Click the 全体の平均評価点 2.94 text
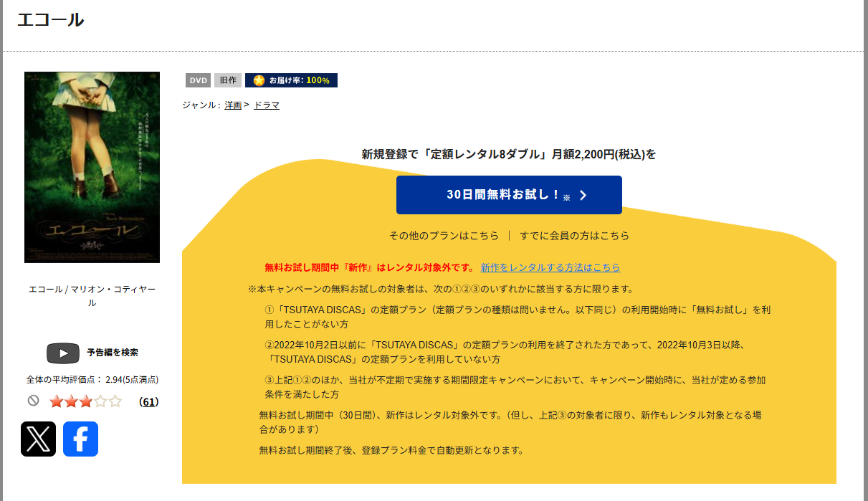 pyautogui.click(x=92, y=380)
